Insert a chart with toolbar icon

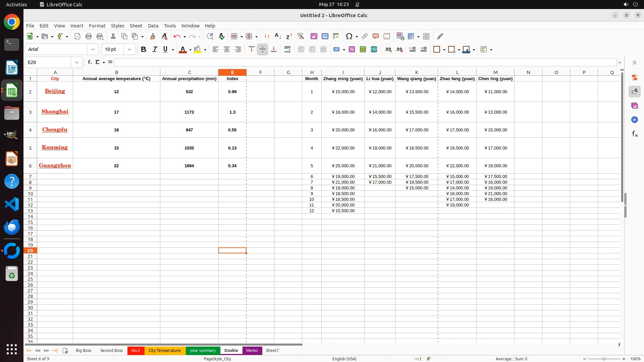tap(325, 36)
